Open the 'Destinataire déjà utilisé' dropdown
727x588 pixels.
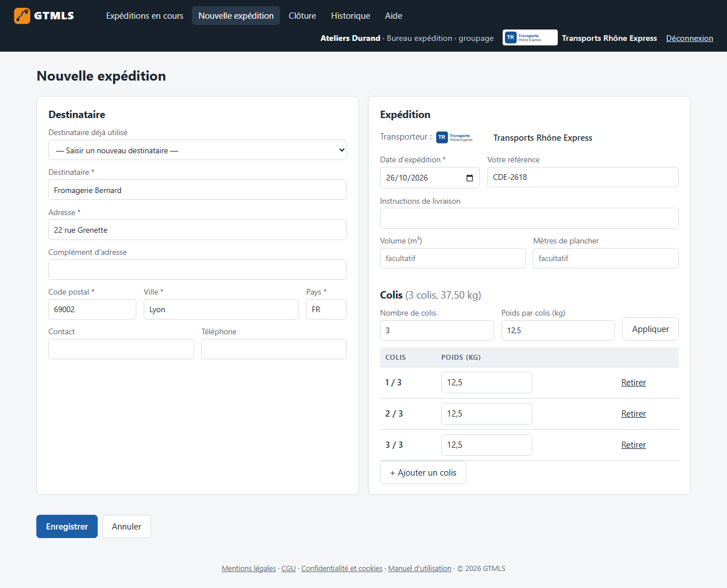(198, 150)
